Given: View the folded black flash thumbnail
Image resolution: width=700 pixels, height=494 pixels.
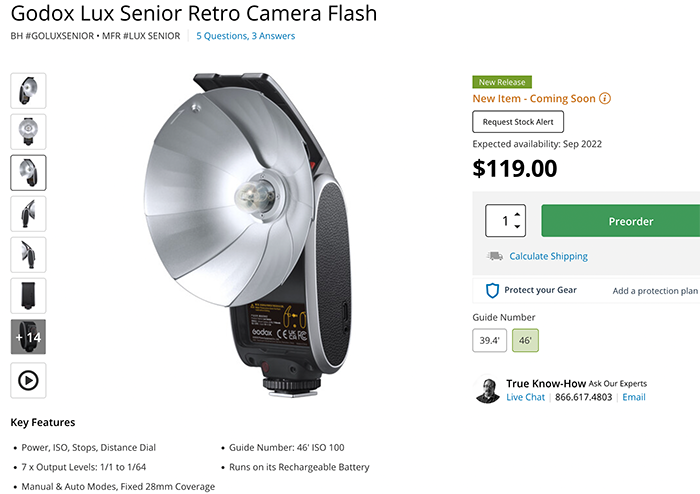Looking at the screenshot, I should (28, 296).
